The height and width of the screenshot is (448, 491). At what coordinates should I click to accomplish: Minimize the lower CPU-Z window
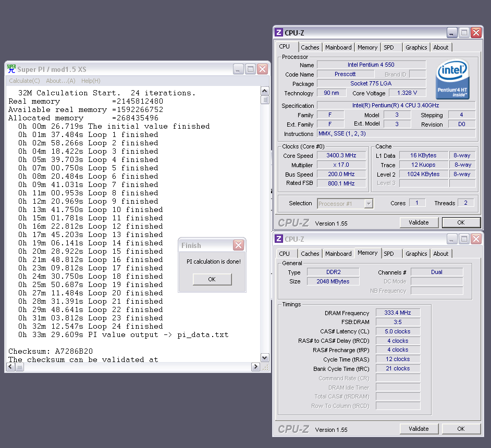click(x=451, y=239)
